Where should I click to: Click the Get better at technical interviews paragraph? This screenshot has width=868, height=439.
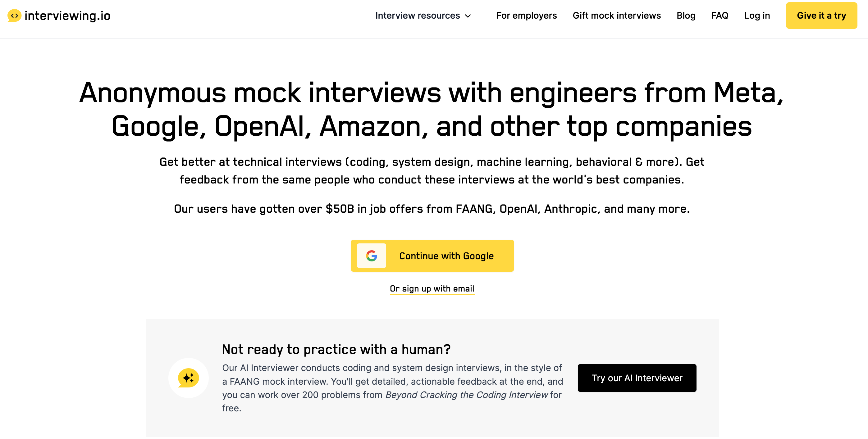click(432, 171)
